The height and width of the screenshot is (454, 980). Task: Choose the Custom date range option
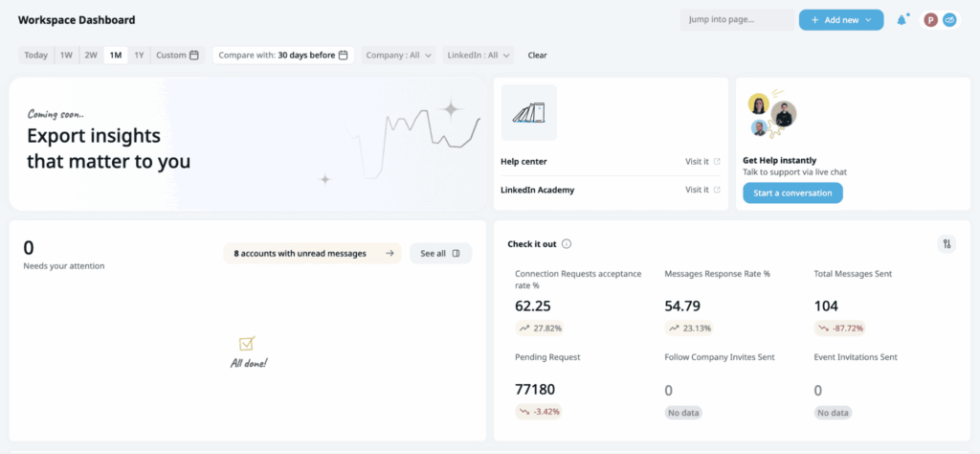177,56
